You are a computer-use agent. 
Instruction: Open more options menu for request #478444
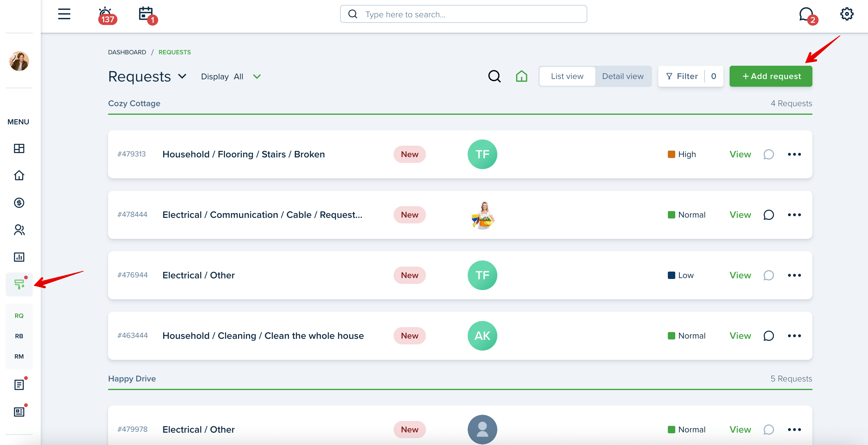pos(794,215)
